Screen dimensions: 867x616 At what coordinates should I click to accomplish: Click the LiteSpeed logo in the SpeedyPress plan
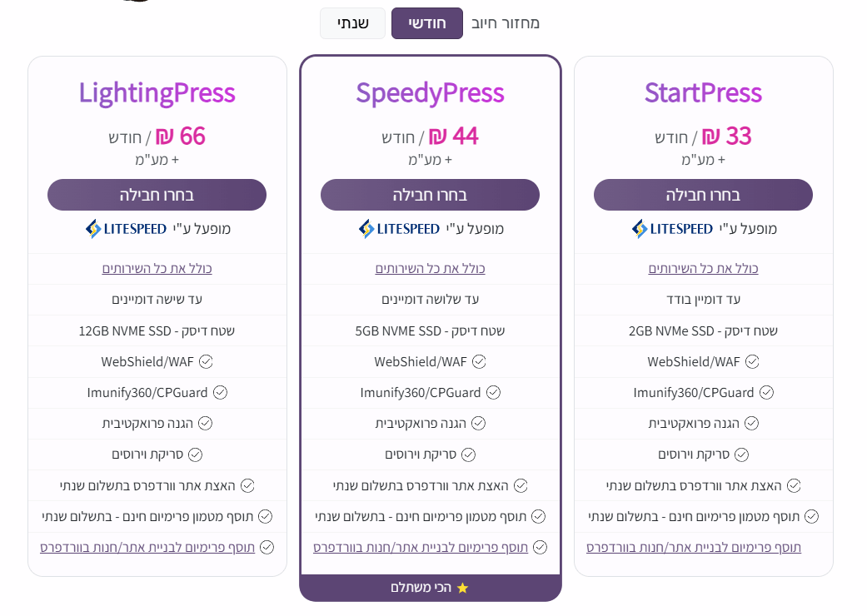[399, 229]
